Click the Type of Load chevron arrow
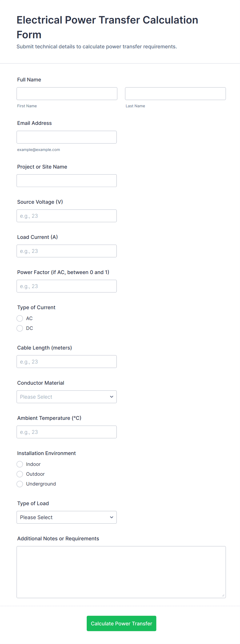 (111, 517)
